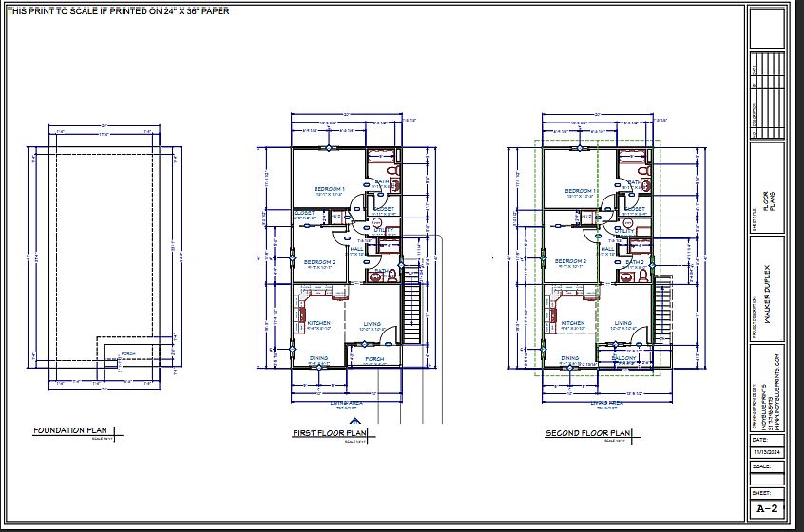Click 'LIVING AREA' note under second floor plan
Image resolution: width=804 pixels, height=532 pixels.
(606, 404)
